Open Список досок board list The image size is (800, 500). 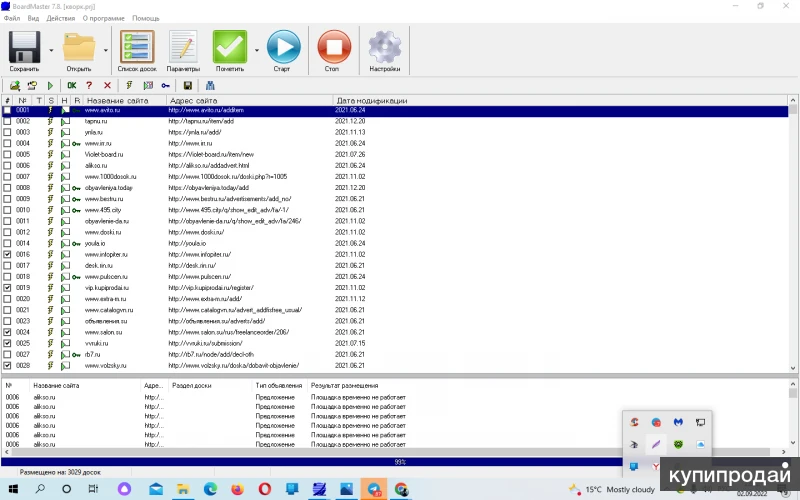click(137, 46)
